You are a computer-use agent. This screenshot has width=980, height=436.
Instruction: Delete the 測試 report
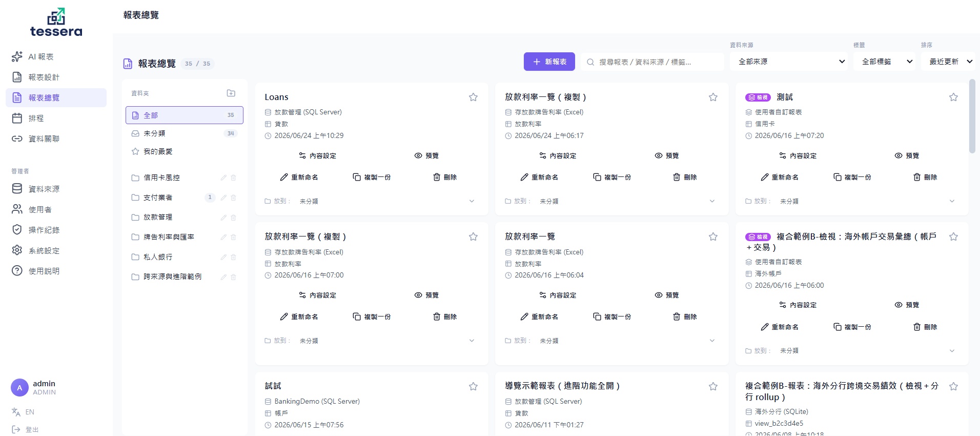coord(925,177)
